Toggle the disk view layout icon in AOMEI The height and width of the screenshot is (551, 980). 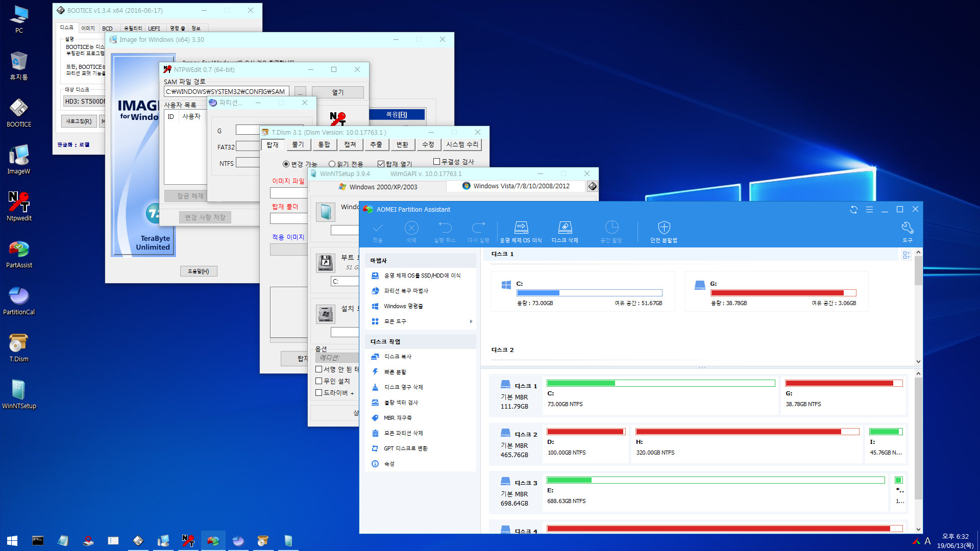pos(906,255)
